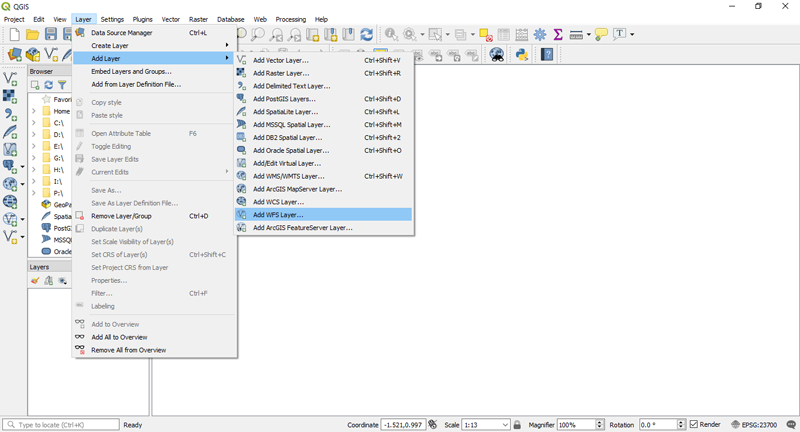Expand the Home folder in Browser

pos(34,111)
